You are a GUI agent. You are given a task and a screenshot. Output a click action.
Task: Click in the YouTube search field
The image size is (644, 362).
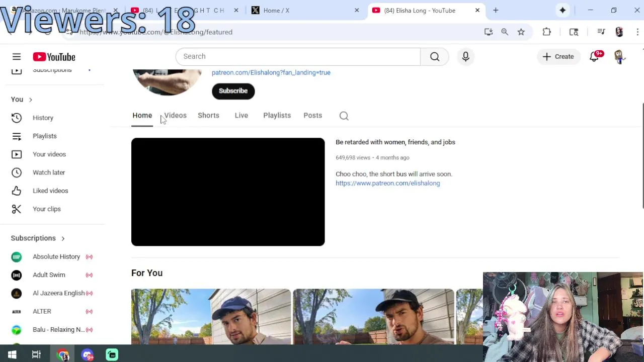298,56
